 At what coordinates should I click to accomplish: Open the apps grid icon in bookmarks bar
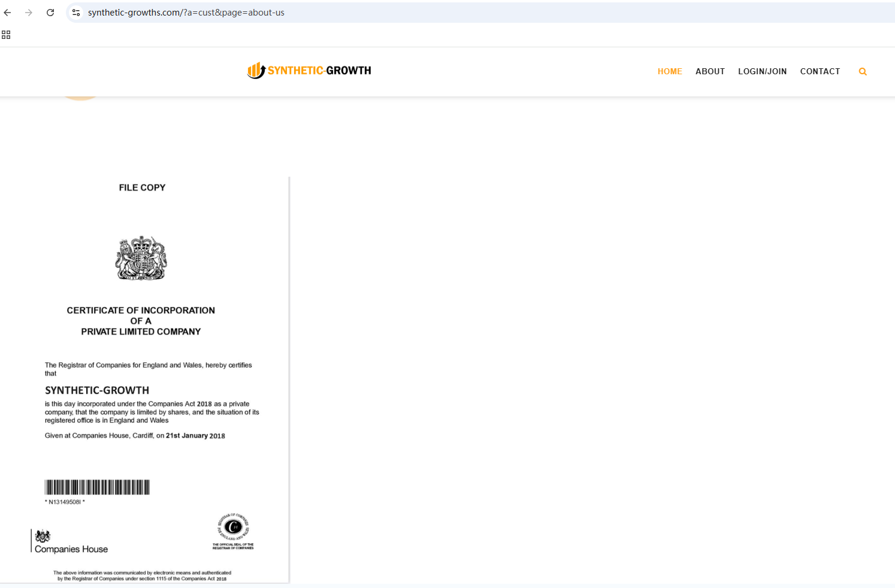click(x=6, y=35)
